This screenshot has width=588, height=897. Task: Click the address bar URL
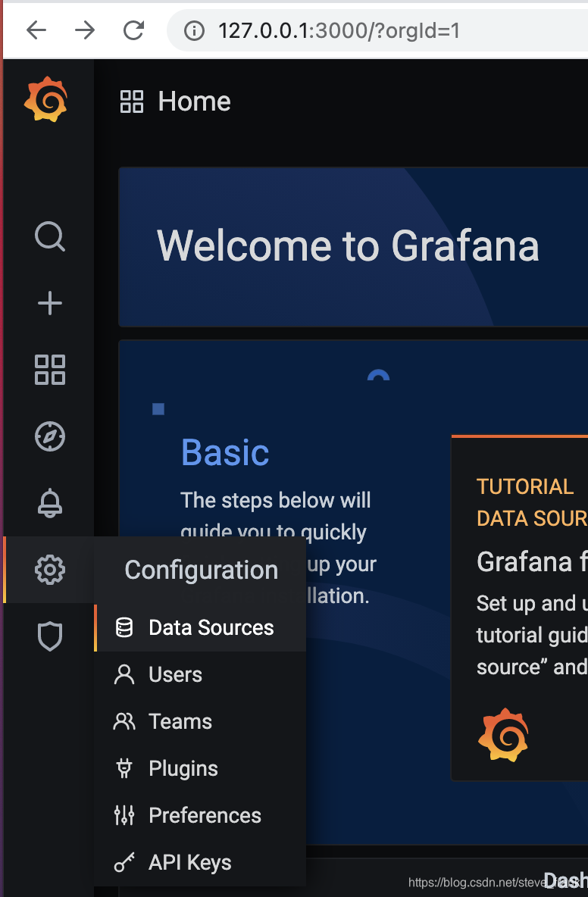click(x=339, y=30)
